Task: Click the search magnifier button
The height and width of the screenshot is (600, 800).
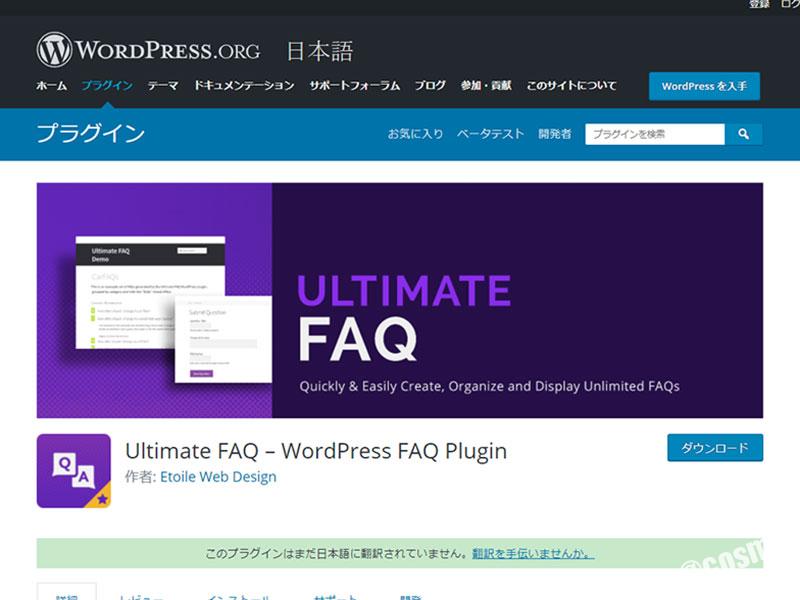Action: [x=743, y=134]
